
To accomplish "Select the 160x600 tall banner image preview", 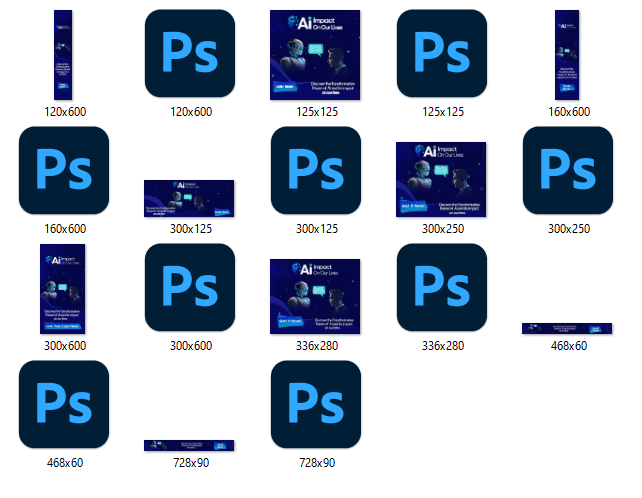I will 567,55.
